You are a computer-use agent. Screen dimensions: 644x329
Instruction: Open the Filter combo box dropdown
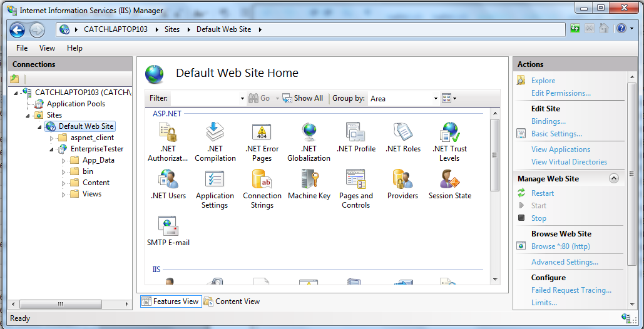[242, 99]
